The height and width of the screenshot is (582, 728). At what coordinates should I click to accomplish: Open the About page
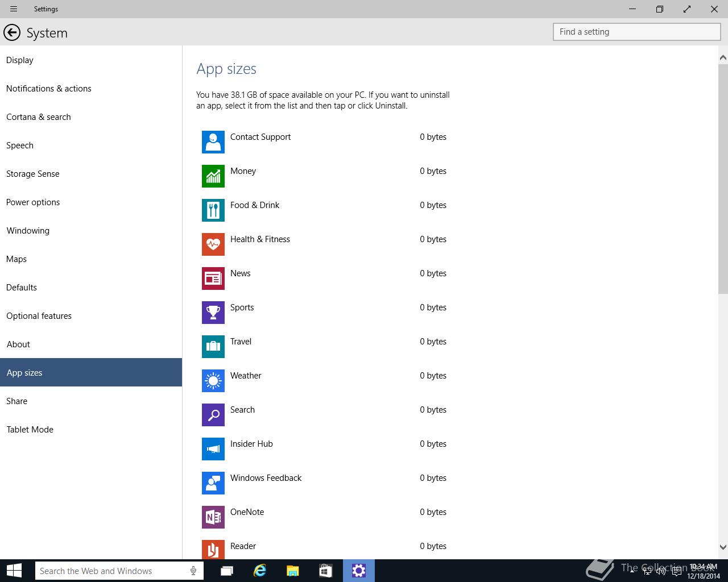[x=91, y=344]
